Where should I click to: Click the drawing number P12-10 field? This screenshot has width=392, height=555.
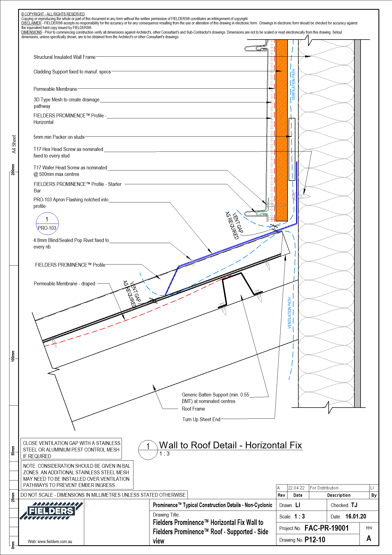click(315, 540)
